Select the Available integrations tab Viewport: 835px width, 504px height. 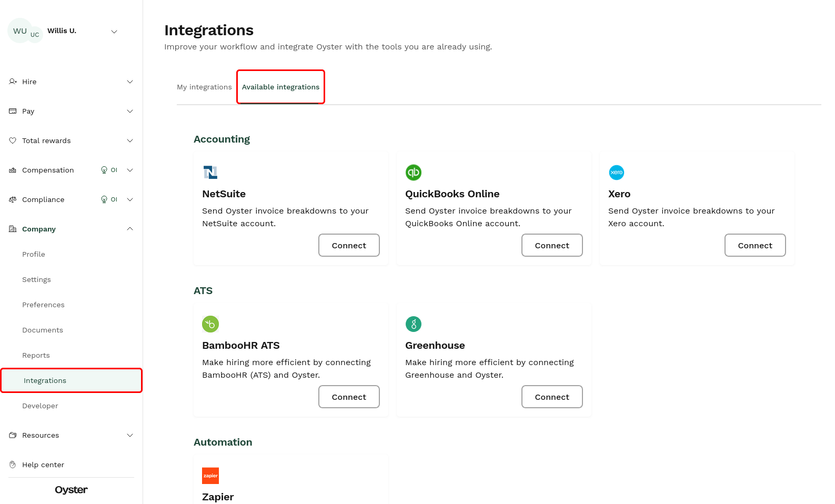[280, 87]
